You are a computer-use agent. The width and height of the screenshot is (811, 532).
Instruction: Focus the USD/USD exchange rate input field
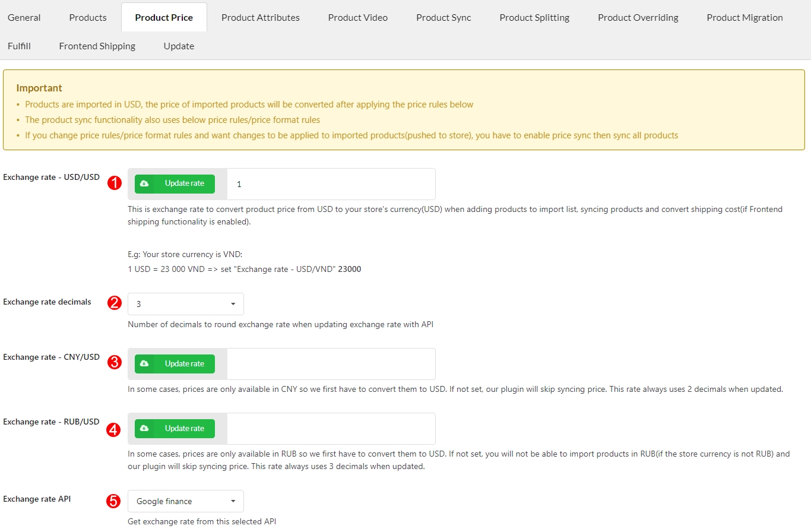pyautogui.click(x=331, y=184)
